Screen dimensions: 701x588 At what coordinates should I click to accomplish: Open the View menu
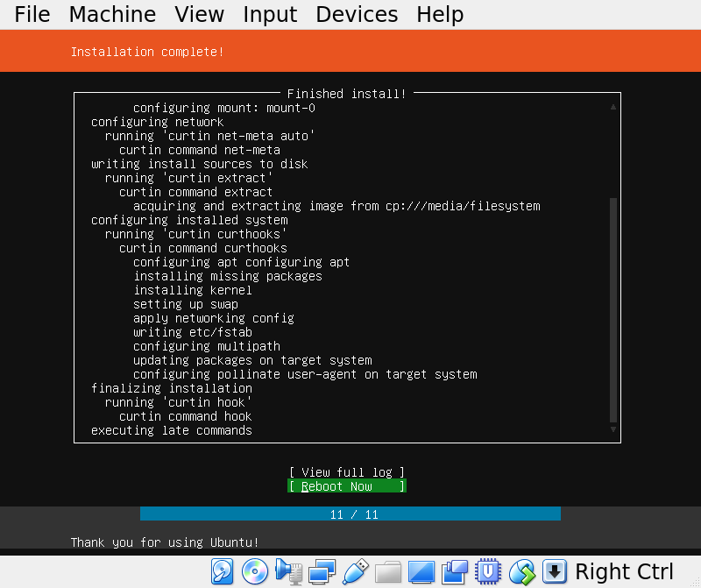coord(199,14)
